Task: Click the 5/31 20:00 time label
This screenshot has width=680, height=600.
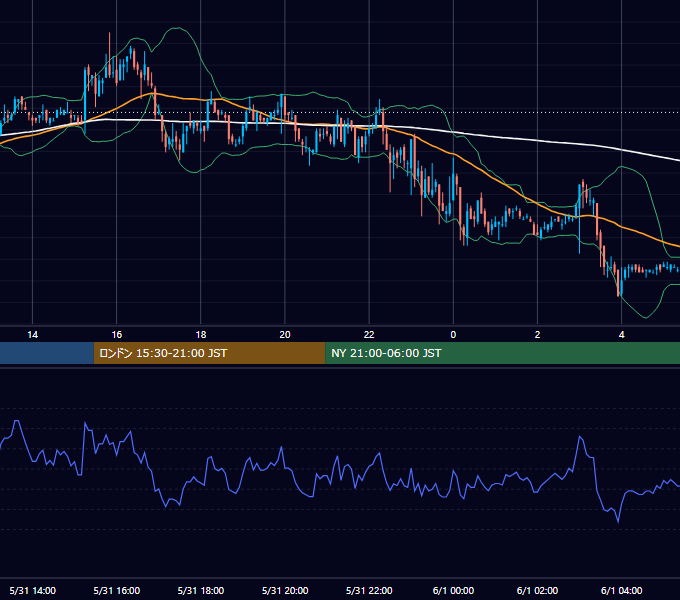Action: (x=285, y=590)
